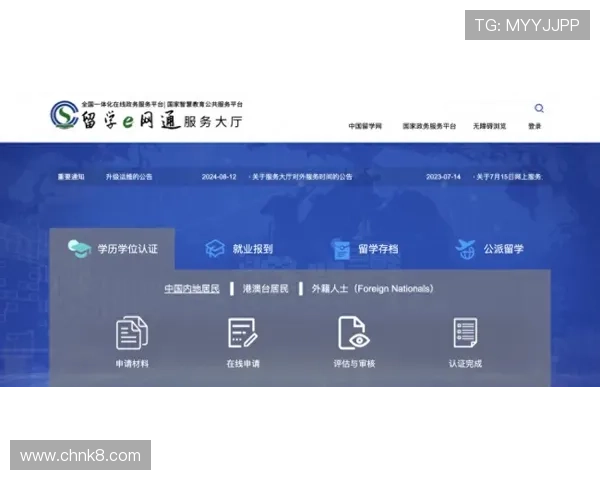Click the 2023-07-14 notice date
600x480 pixels.
[443, 177]
